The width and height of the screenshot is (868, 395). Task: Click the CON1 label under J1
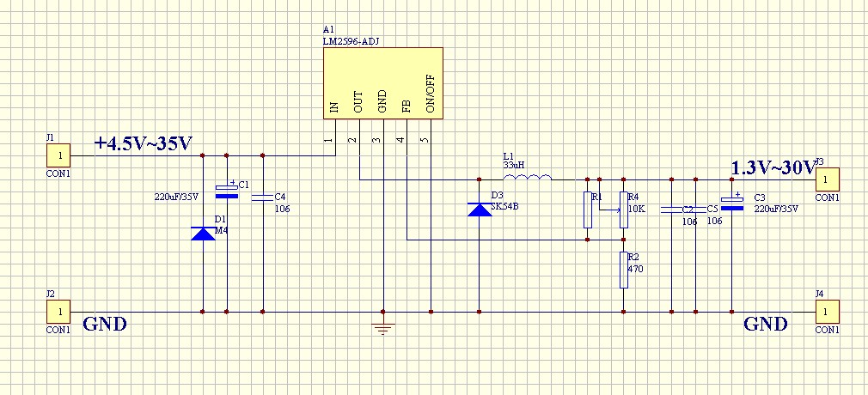point(58,173)
